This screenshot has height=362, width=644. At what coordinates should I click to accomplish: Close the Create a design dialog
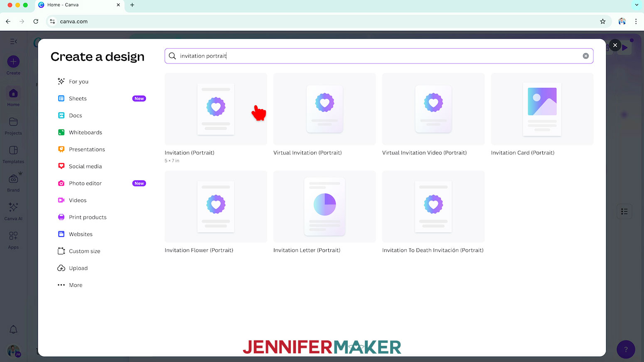(615, 45)
